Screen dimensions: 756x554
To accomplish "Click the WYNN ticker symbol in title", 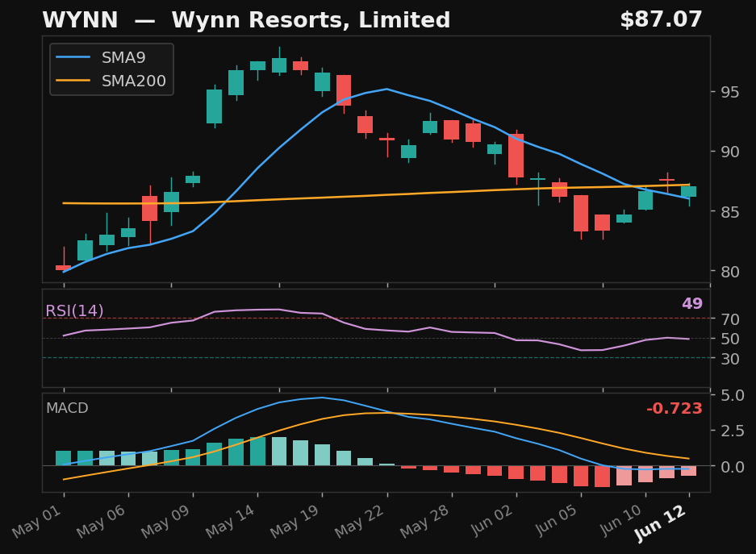I will point(80,20).
